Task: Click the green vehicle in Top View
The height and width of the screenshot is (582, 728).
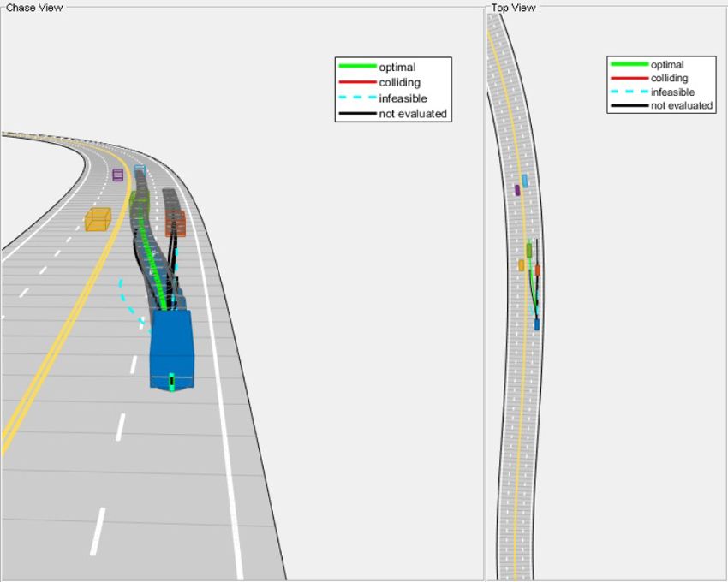Action: (528, 250)
